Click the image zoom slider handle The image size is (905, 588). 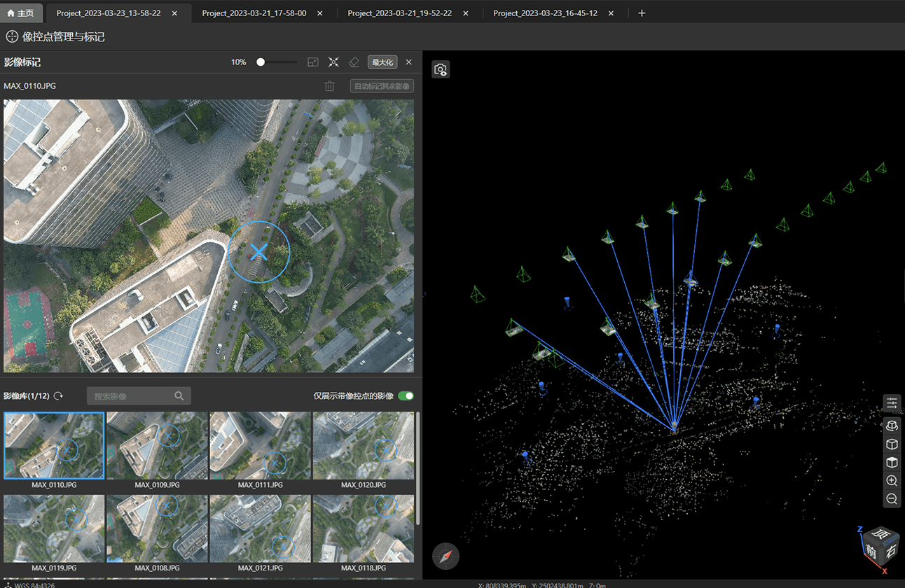click(x=261, y=62)
